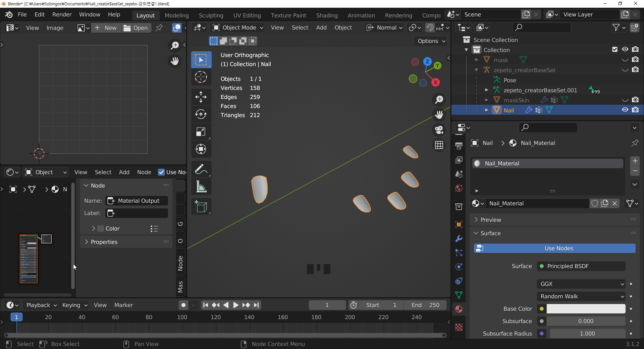Open the Object Mode dropdown
Viewport: 644px width, 349px height.
238,28
